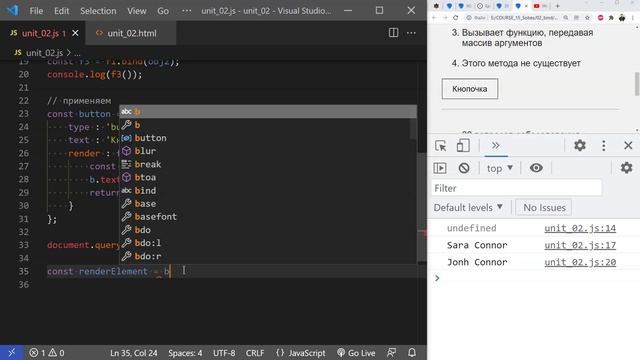640x360 pixels.
Task: Click the Ln 35, Col 24 status
Action: tap(133, 353)
